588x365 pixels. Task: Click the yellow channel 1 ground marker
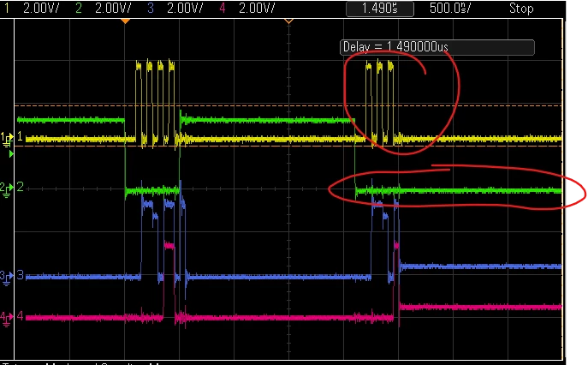(x=7, y=138)
